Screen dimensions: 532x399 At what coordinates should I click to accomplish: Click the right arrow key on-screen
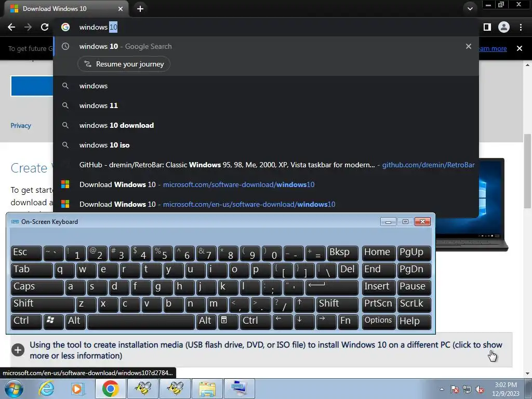(x=326, y=322)
